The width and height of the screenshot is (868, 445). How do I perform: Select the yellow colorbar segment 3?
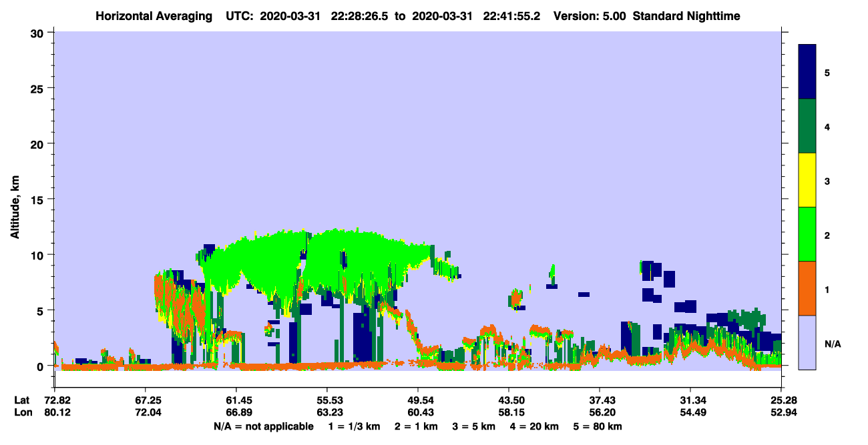807,180
